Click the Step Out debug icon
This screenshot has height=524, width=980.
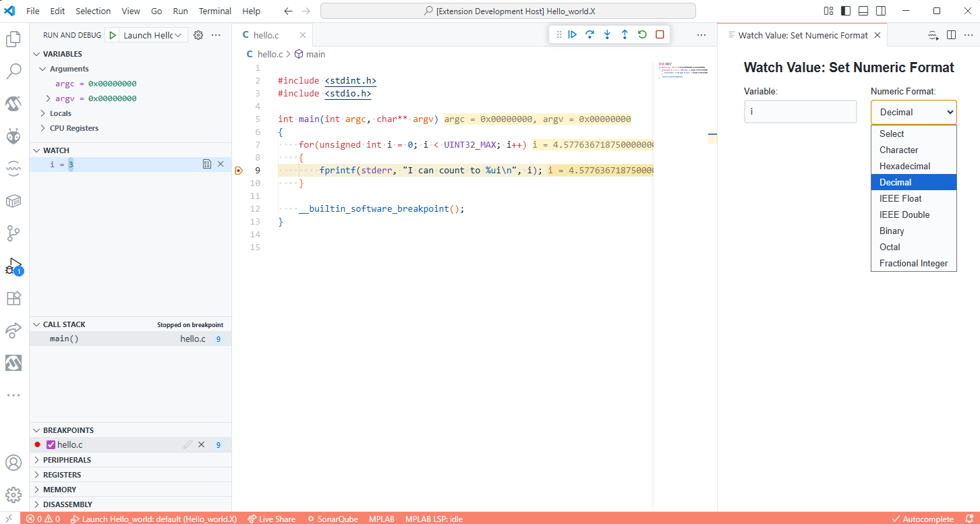click(x=625, y=34)
